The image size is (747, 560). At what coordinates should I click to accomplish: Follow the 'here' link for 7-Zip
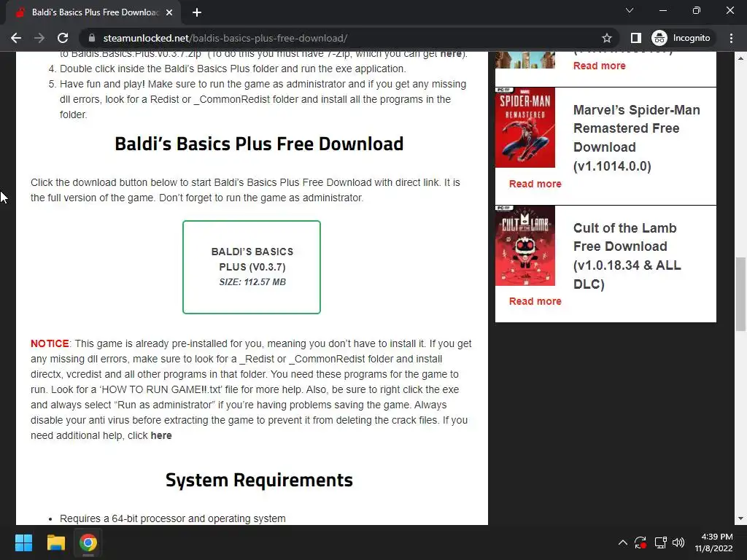tap(451, 54)
